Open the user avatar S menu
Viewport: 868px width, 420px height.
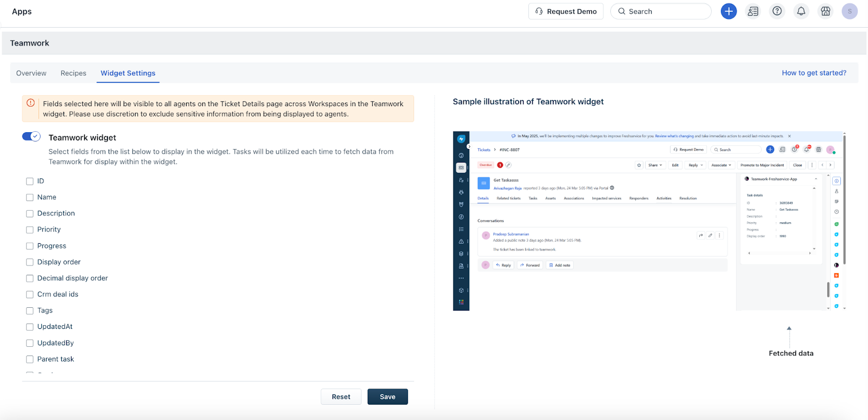pyautogui.click(x=850, y=11)
